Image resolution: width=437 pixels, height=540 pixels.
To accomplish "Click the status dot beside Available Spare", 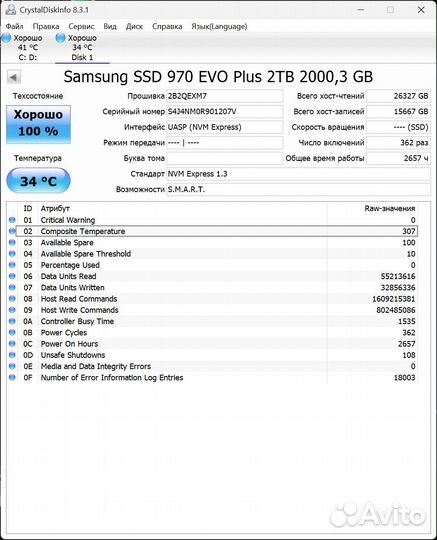I will tap(12, 242).
